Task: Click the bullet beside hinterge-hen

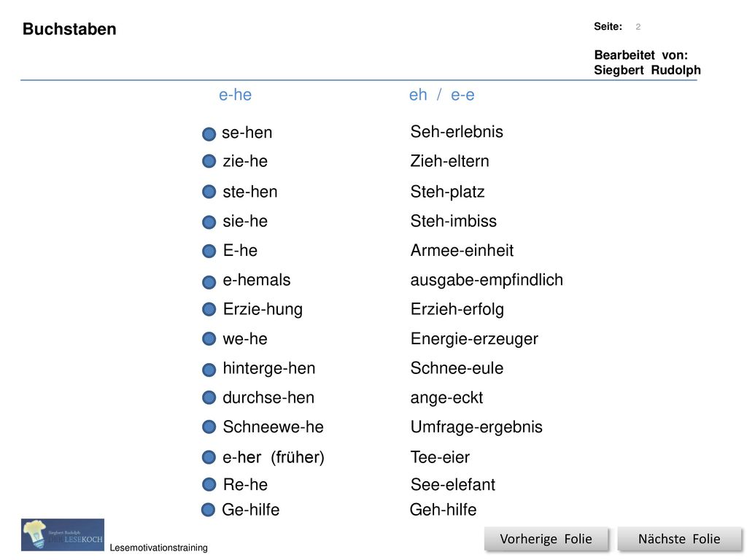Action: 209,370
